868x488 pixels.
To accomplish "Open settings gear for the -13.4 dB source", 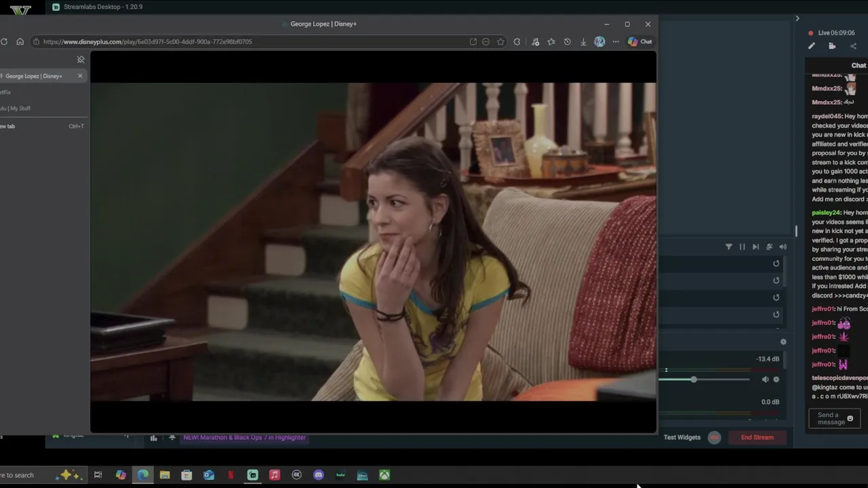I will pyautogui.click(x=776, y=380).
